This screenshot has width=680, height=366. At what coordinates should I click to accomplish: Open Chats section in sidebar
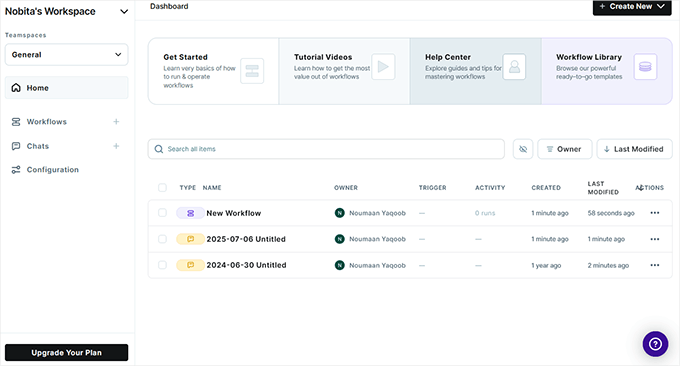(38, 146)
